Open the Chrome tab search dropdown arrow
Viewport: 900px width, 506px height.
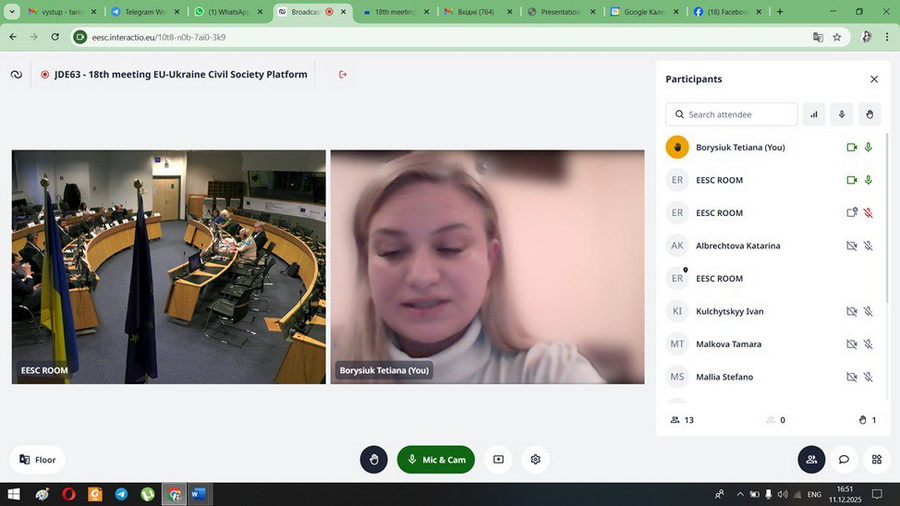point(11,11)
